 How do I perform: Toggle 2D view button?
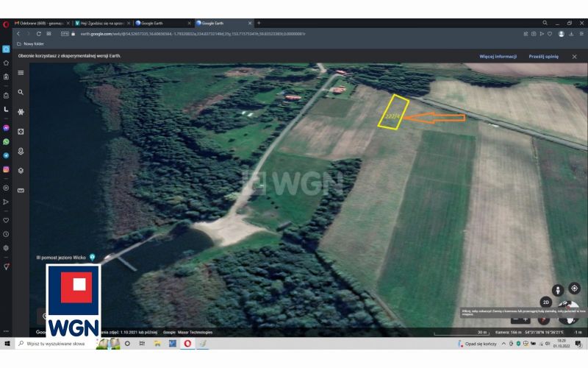coord(546,302)
